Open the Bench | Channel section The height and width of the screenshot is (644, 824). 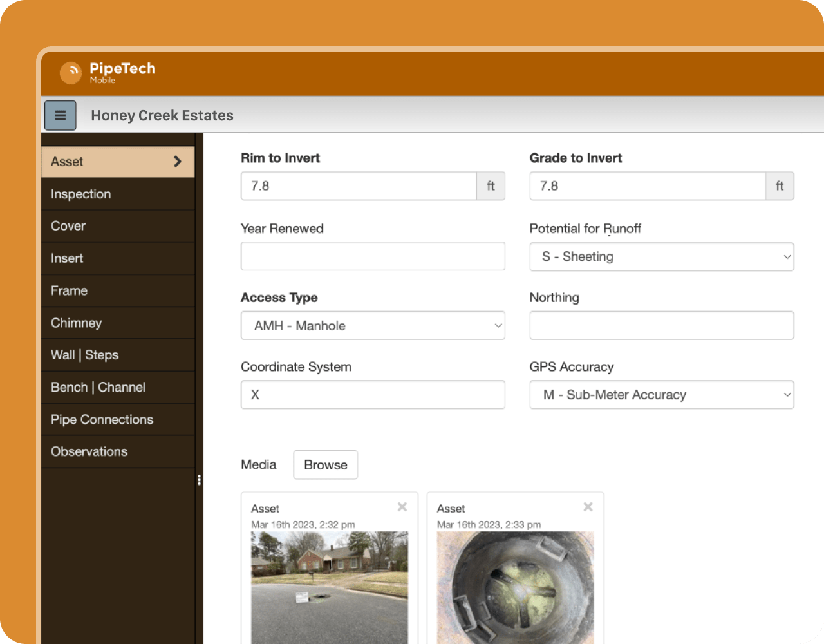[98, 387]
